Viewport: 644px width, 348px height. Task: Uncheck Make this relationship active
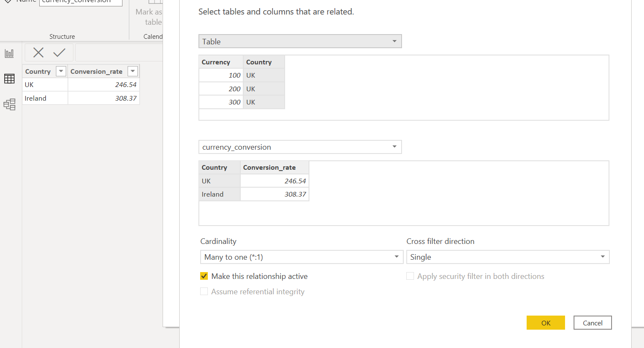(x=204, y=276)
